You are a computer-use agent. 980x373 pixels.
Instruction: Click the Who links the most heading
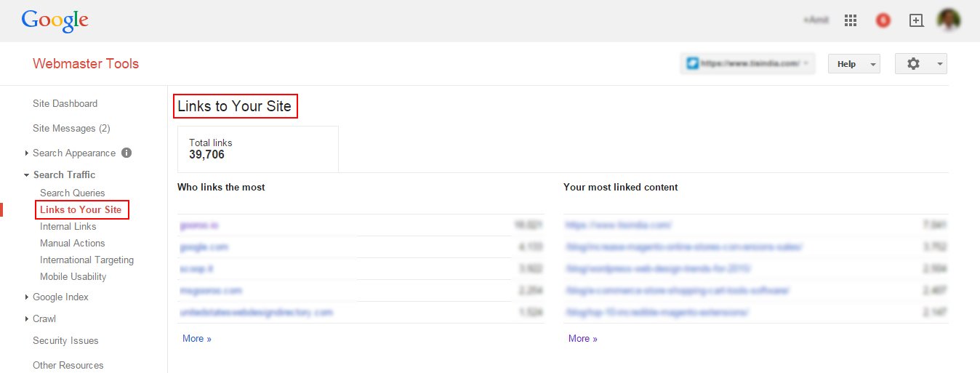point(221,187)
